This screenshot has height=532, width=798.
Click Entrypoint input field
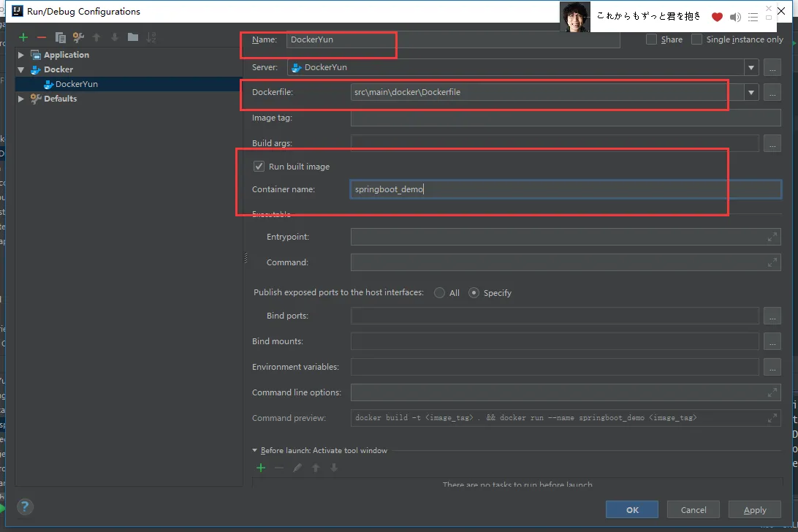566,237
